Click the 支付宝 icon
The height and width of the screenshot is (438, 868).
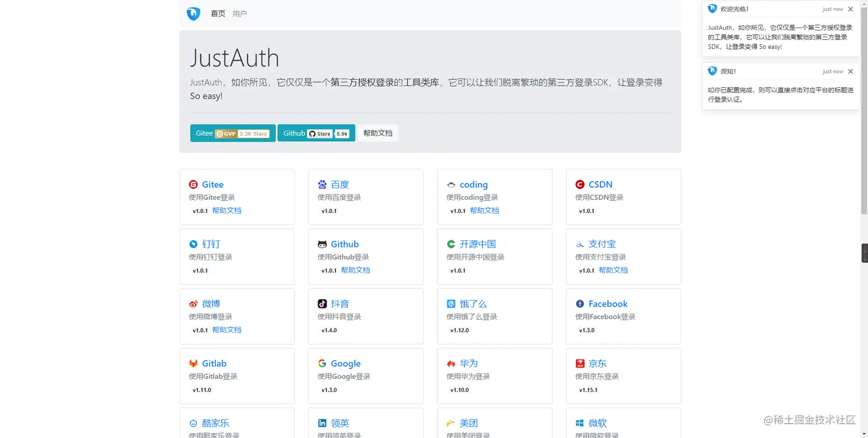tap(580, 244)
